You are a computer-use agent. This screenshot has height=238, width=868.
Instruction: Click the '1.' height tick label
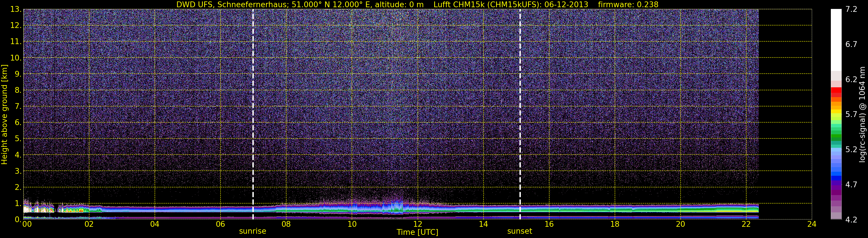tap(18, 203)
